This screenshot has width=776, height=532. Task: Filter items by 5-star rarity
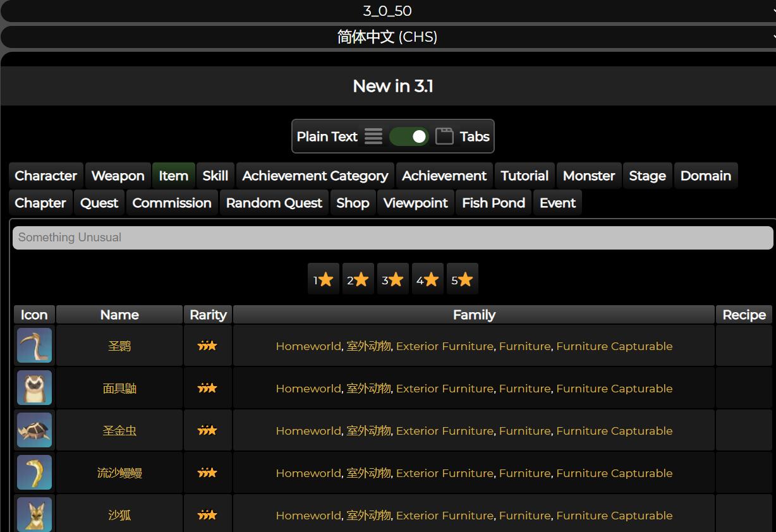(x=462, y=279)
